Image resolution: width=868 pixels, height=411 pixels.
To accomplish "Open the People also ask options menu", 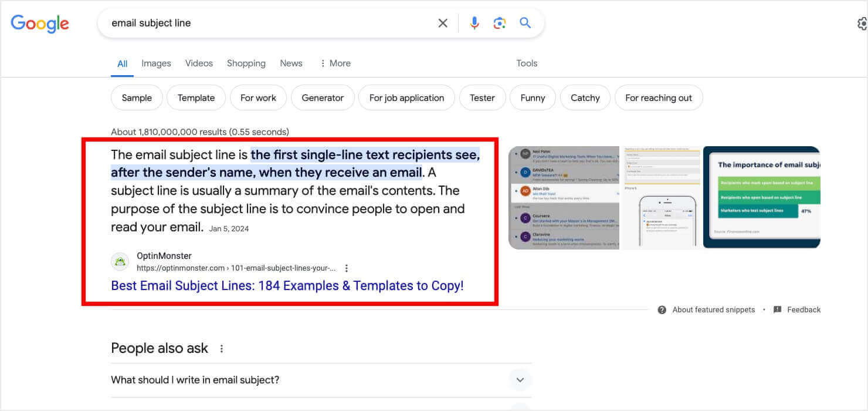I will [x=221, y=348].
